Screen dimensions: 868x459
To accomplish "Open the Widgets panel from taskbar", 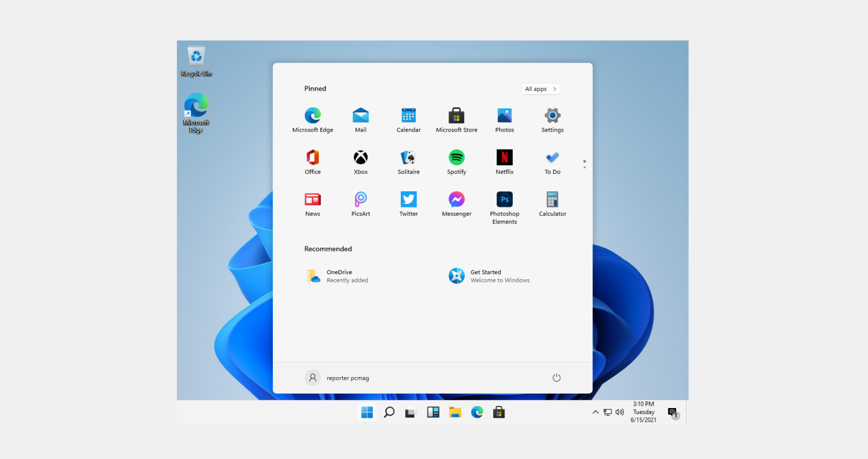I will 433,412.
